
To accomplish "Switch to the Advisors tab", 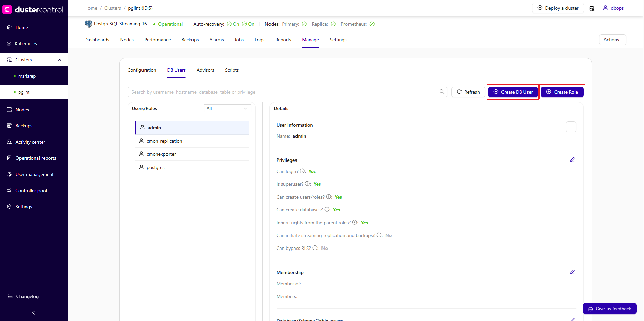I will pyautogui.click(x=205, y=70).
